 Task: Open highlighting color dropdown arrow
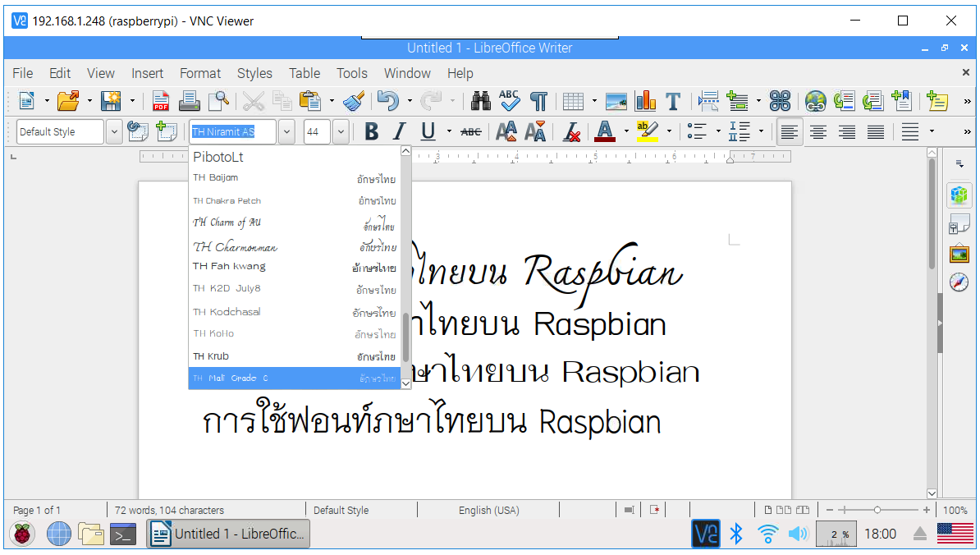(x=670, y=131)
